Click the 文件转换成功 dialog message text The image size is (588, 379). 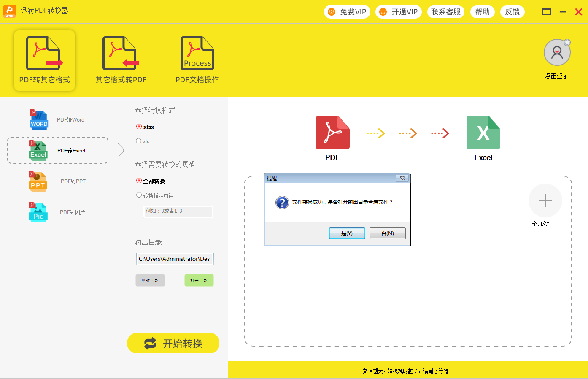pos(343,202)
